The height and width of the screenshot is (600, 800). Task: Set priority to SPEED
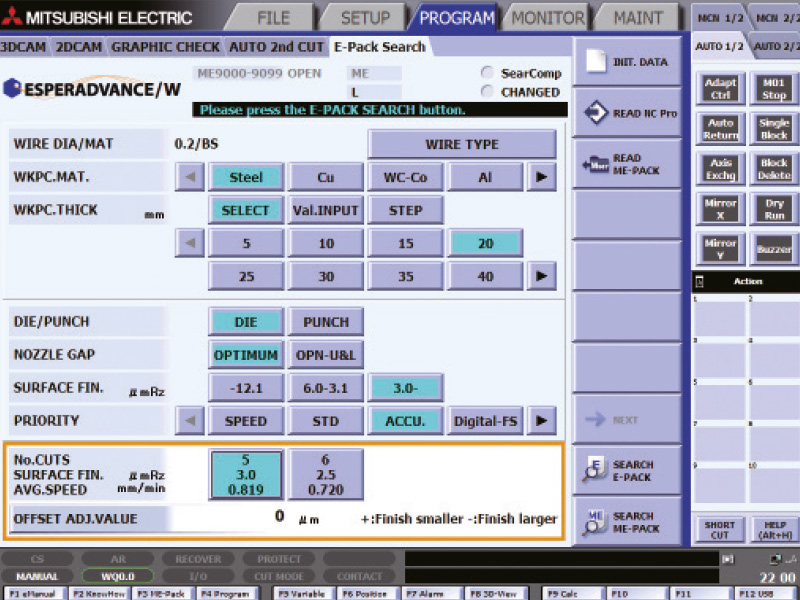[246, 421]
